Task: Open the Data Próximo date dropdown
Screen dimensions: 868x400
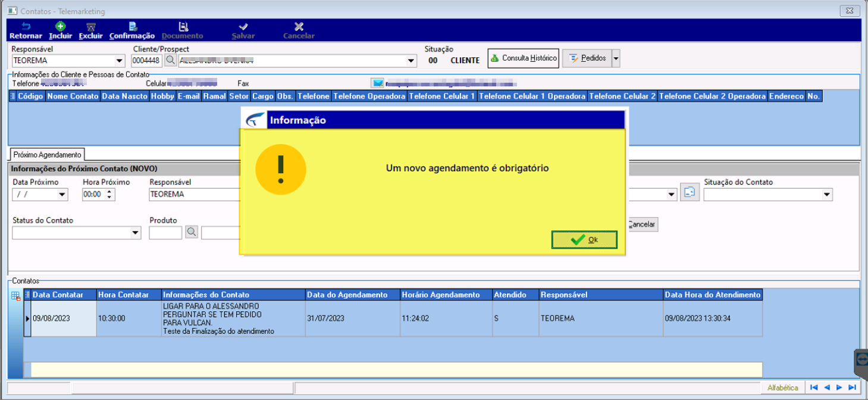Action: point(62,195)
